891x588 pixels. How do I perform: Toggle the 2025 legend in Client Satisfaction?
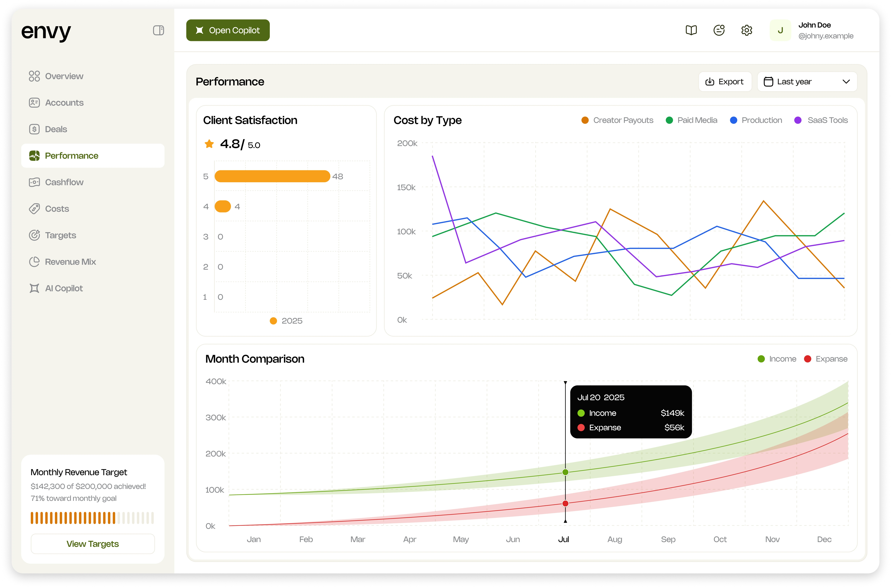(286, 321)
